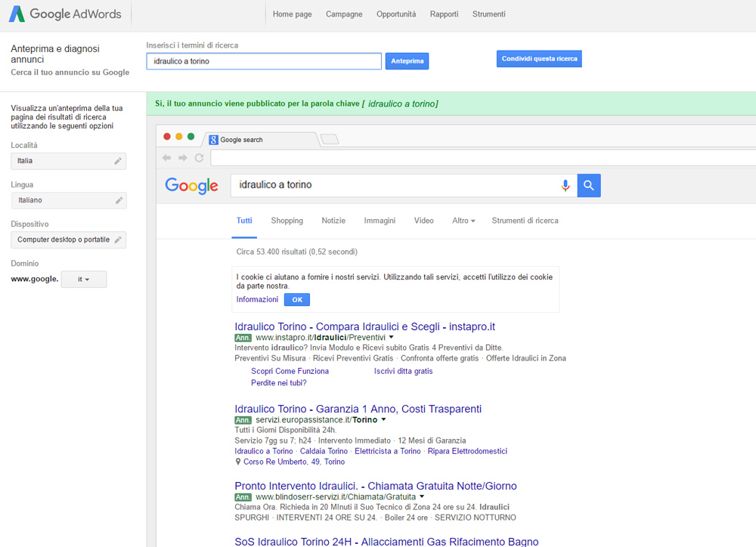Image resolution: width=756 pixels, height=547 pixels.
Task: Open the Campagne menu
Action: (x=344, y=14)
